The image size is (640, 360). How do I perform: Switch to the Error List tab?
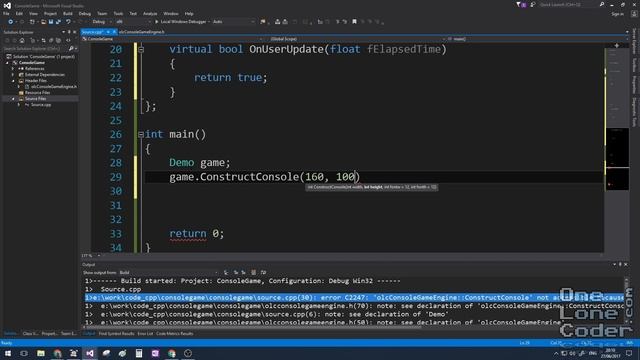(x=145, y=334)
